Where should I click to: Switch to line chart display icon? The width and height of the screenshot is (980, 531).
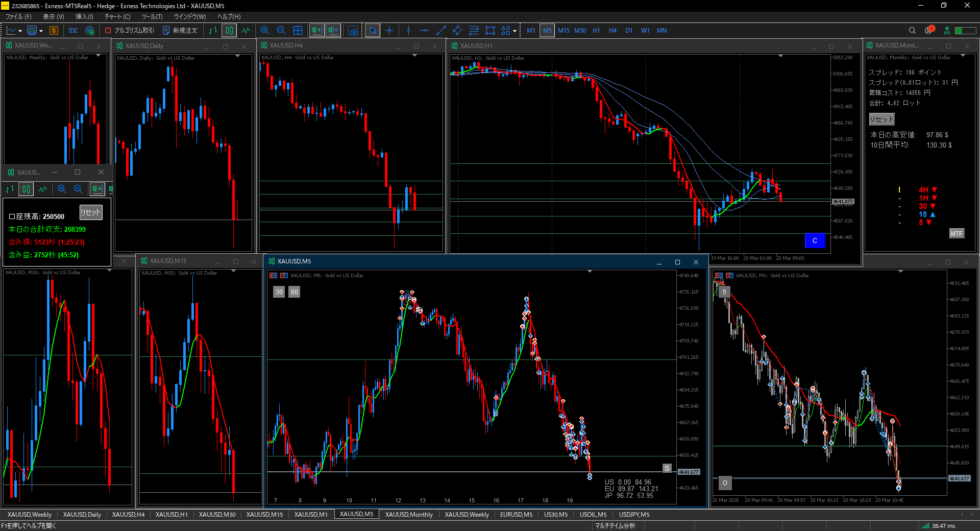246,31
